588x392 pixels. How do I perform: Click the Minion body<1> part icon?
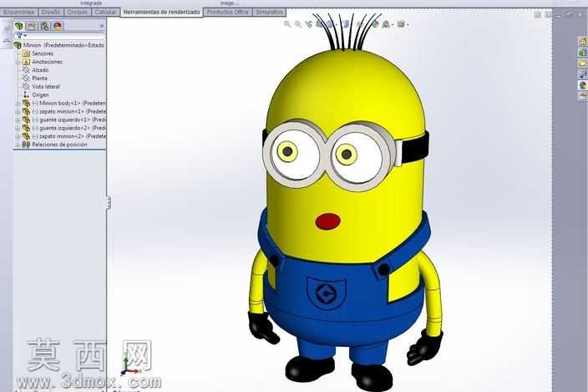pyautogui.click(x=26, y=103)
